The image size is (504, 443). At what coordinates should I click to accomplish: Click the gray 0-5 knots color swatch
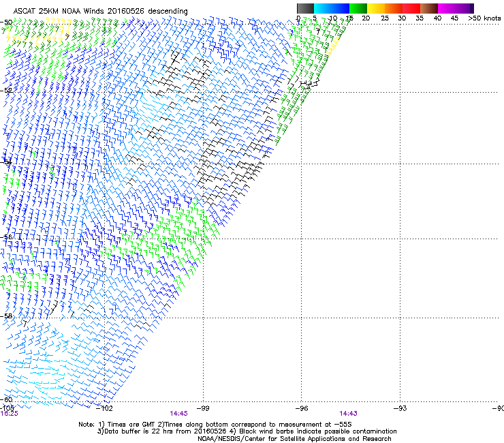pyautogui.click(x=305, y=8)
